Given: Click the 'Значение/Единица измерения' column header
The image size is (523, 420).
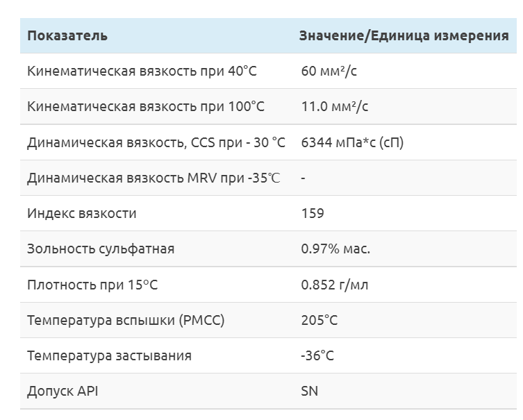Looking at the screenshot, I should click(x=404, y=36).
